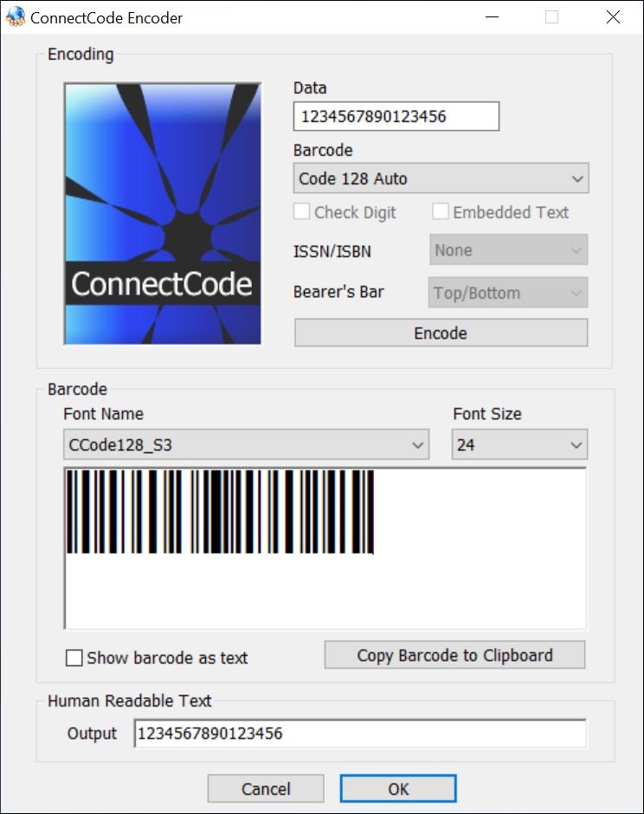Close the ConnectCode Encoder window
Screen dimensions: 644x814
(613, 17)
